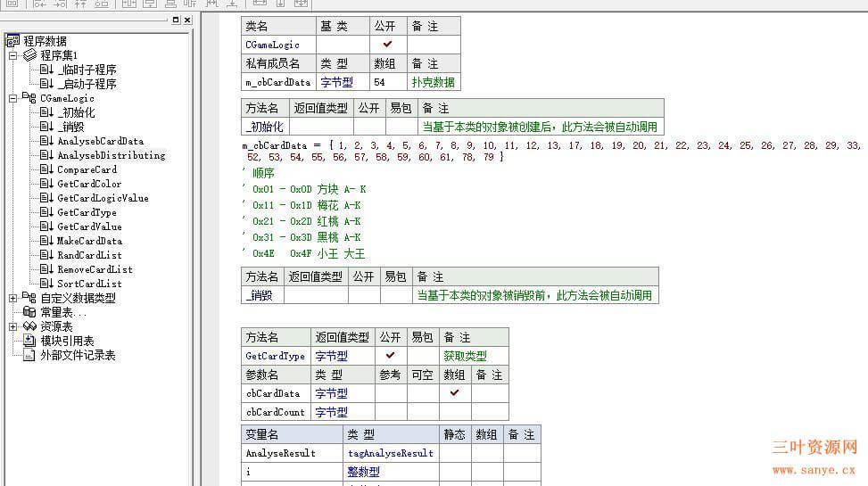Open the _临时子程序 subroutine icon
The image size is (868, 486).
click(x=46, y=70)
